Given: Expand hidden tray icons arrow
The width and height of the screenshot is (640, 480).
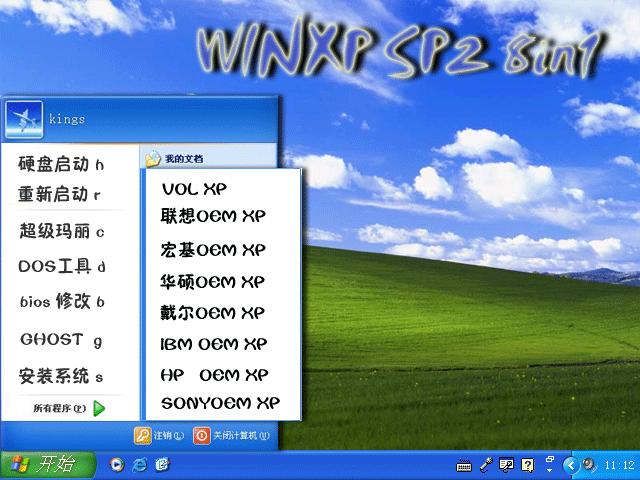Looking at the screenshot, I should coord(571,465).
